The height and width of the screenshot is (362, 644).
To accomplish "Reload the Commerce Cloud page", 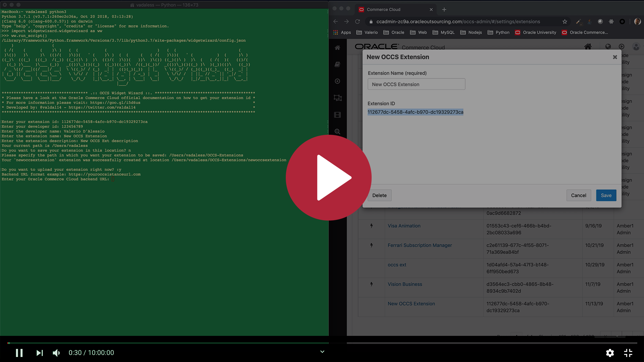I will [x=358, y=21].
